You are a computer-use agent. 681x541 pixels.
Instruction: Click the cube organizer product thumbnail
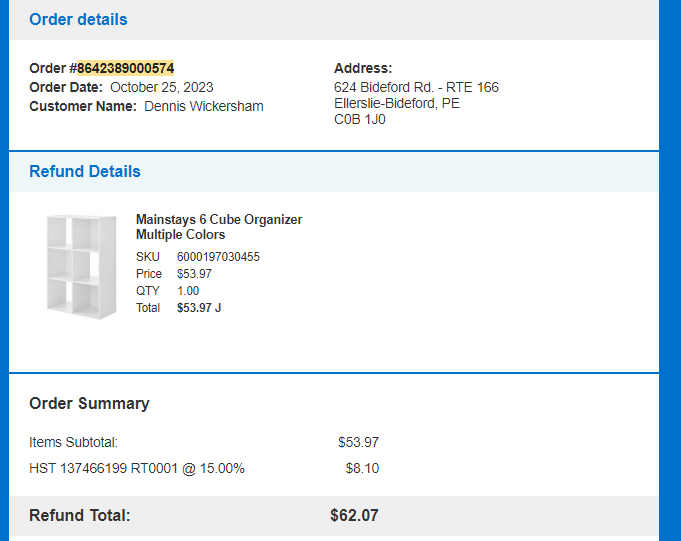click(x=82, y=267)
